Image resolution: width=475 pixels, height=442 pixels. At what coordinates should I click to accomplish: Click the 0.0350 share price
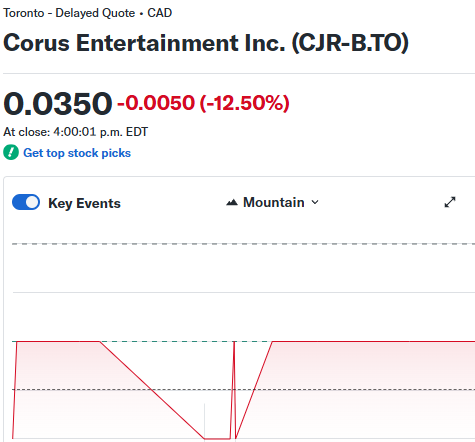click(58, 103)
